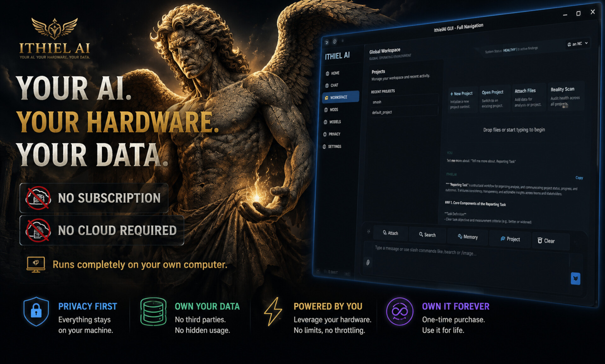Screen dimensions: 605x364
Task: Open the 'default_project' recent project
Action: (x=405, y=111)
